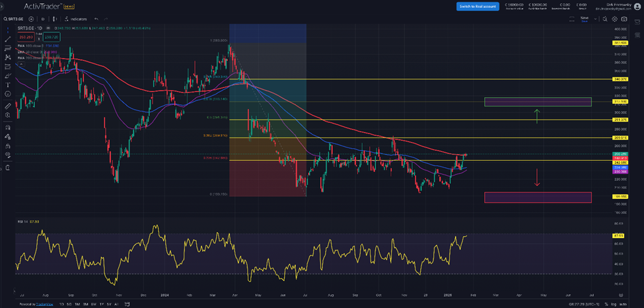
Task: Open the D timeframe interval dropdown
Action: pyautogui.click(x=43, y=19)
